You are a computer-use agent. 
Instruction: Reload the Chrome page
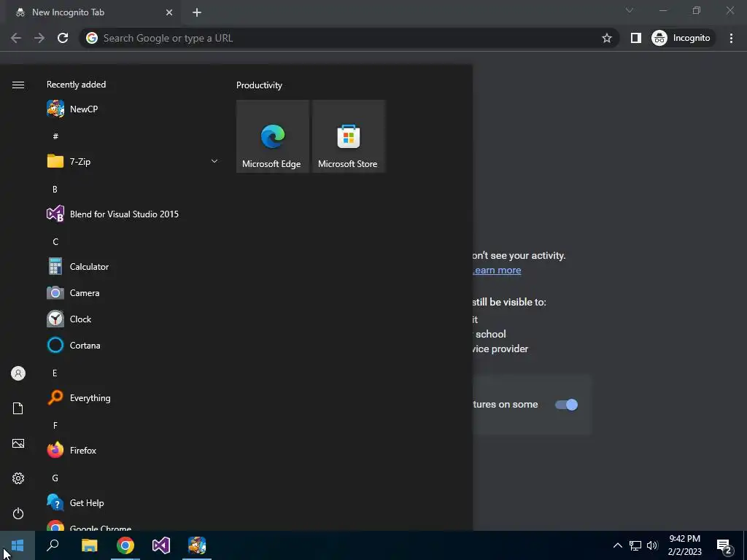coord(63,38)
